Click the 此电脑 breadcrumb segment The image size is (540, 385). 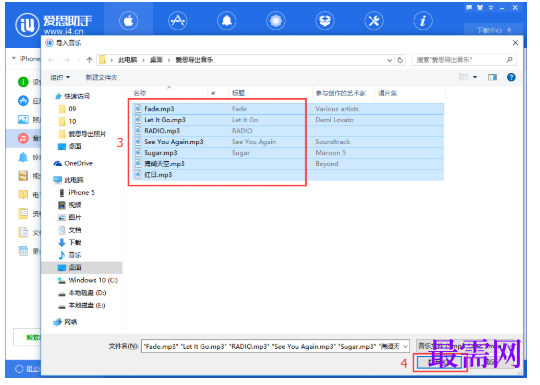128,60
